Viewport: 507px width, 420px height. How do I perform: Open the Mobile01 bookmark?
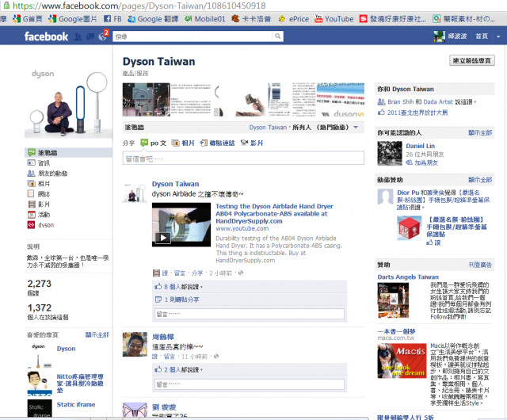pyautogui.click(x=205, y=19)
